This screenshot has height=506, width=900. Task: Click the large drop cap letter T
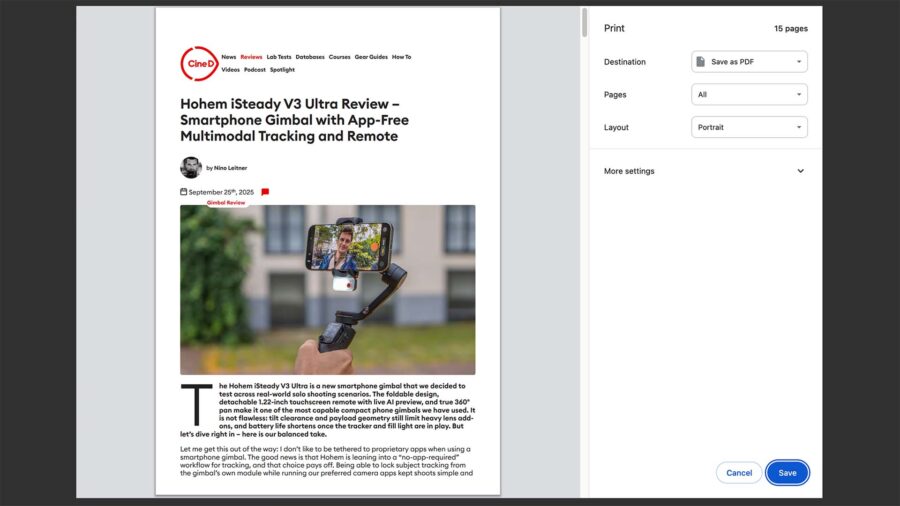coord(197,405)
